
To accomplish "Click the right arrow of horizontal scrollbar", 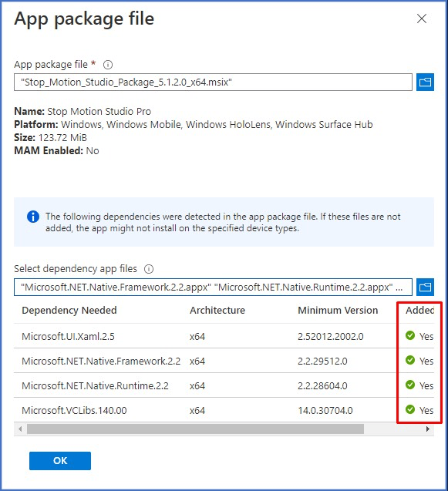I will click(x=428, y=429).
